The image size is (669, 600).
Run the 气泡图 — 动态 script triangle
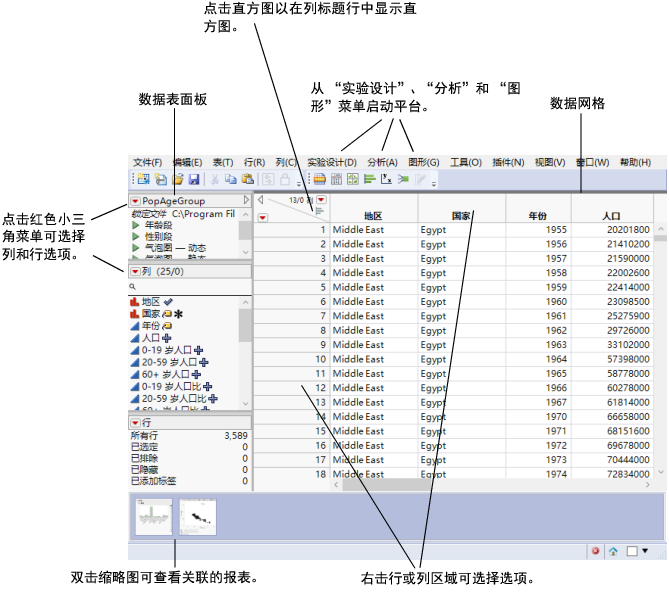[x=136, y=248]
